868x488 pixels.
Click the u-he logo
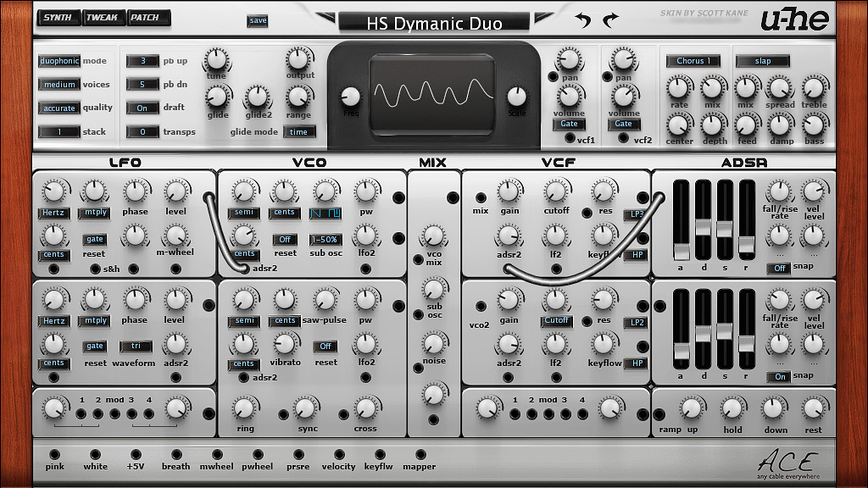tap(795, 19)
